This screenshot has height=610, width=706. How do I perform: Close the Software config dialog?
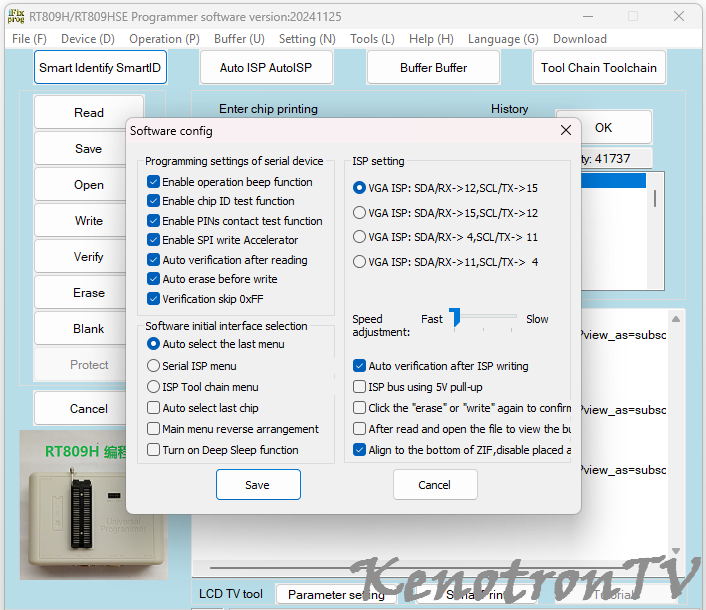tap(566, 131)
